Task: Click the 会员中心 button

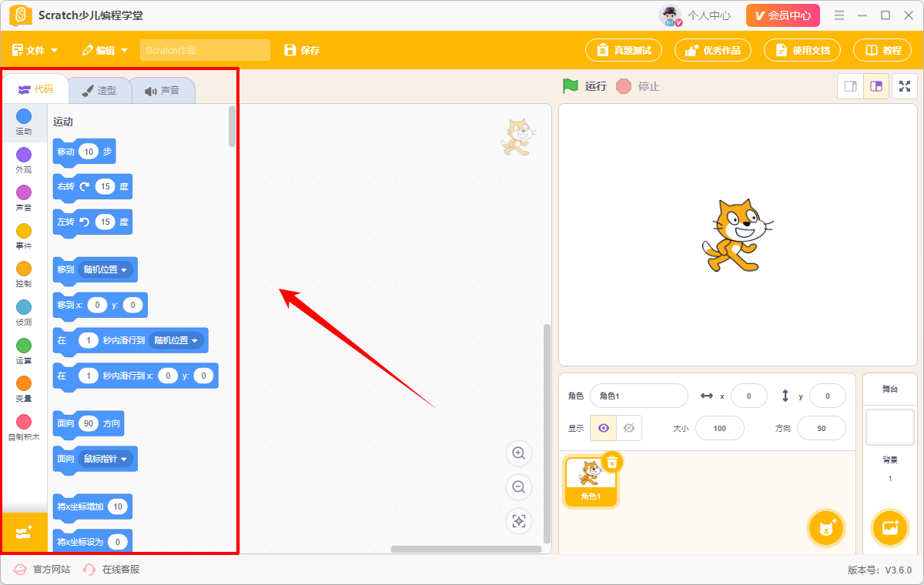Action: [x=783, y=15]
